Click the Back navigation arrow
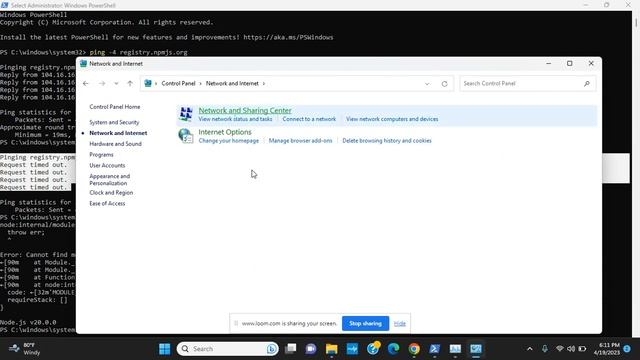The image size is (640, 360). click(86, 83)
